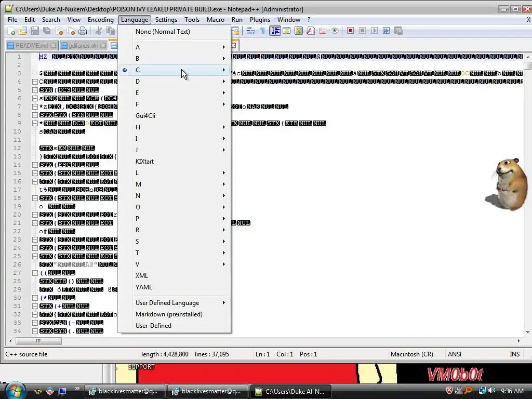Open the Plugins menu
Screen dimensions: 532x399
(260, 20)
